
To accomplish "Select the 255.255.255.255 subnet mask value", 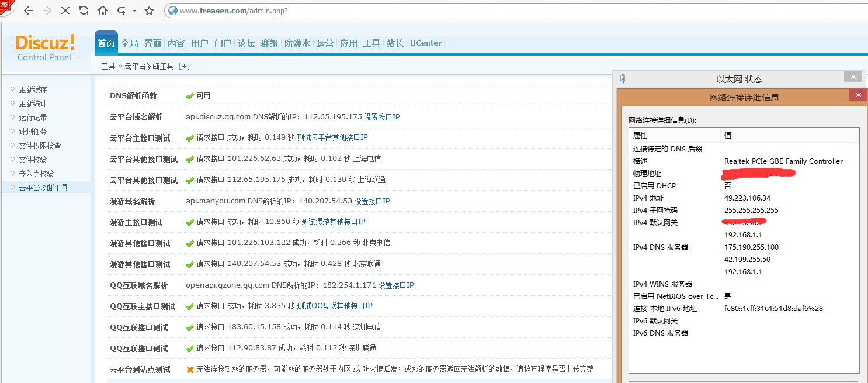I will [x=751, y=211].
